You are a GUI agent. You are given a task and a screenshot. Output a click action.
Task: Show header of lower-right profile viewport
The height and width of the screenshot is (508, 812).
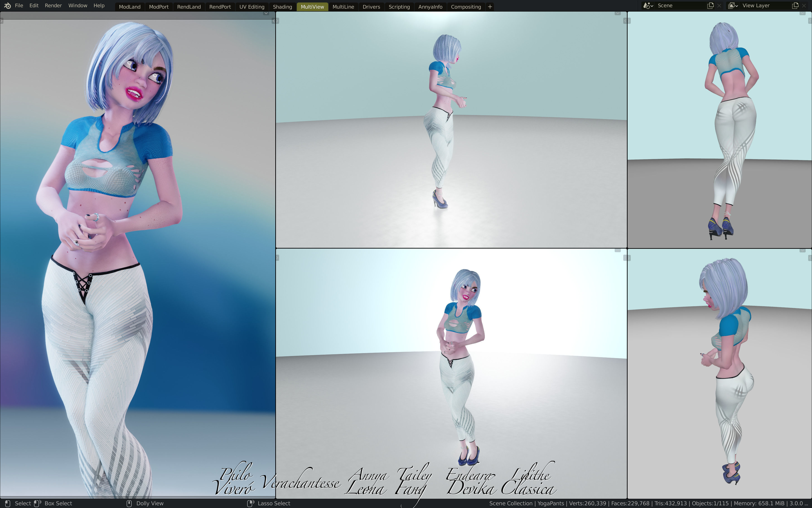coord(802,250)
